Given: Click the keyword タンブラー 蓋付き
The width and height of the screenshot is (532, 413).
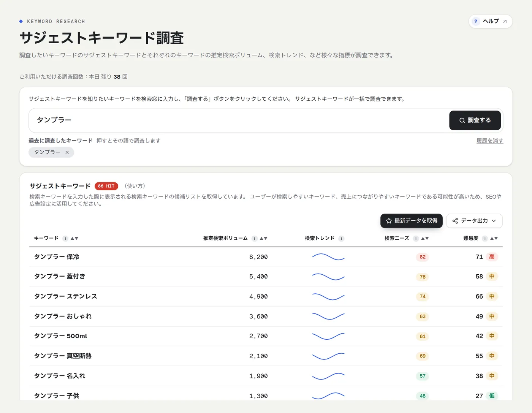Looking at the screenshot, I should (60, 277).
